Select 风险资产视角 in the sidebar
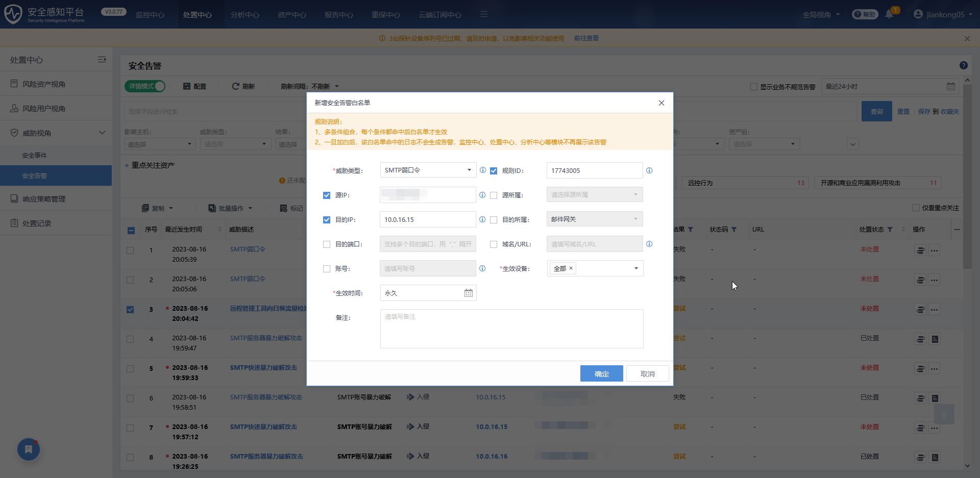Image resolution: width=980 pixels, height=478 pixels. point(56,84)
